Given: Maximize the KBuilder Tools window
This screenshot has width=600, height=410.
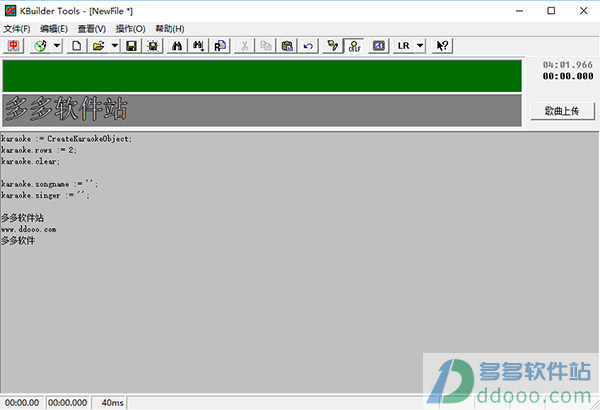Looking at the screenshot, I should pos(551,11).
